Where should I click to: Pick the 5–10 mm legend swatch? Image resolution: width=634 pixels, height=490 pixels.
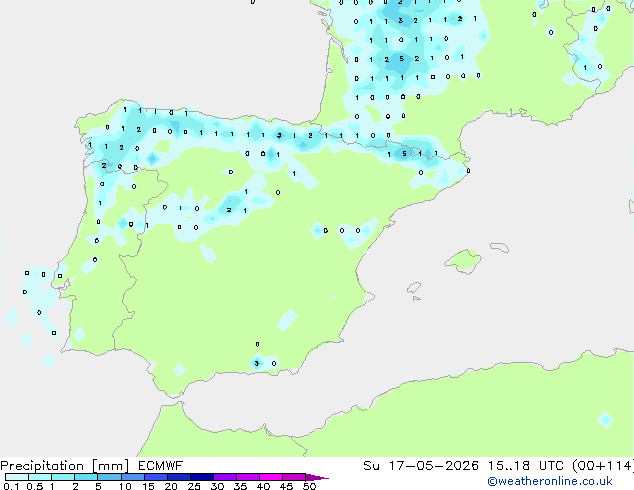(x=109, y=477)
